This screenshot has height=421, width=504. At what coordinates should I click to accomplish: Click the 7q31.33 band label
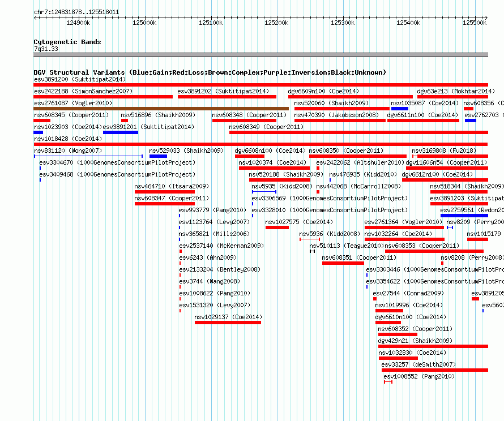[x=46, y=49]
